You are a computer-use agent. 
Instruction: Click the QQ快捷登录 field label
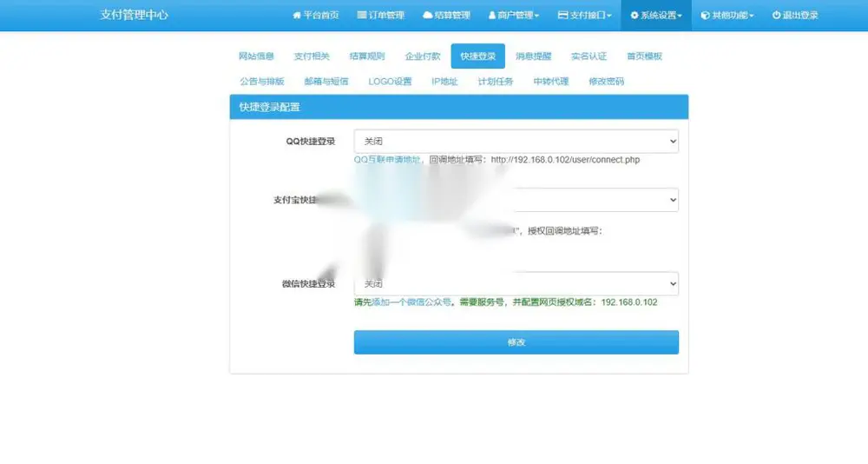(311, 142)
